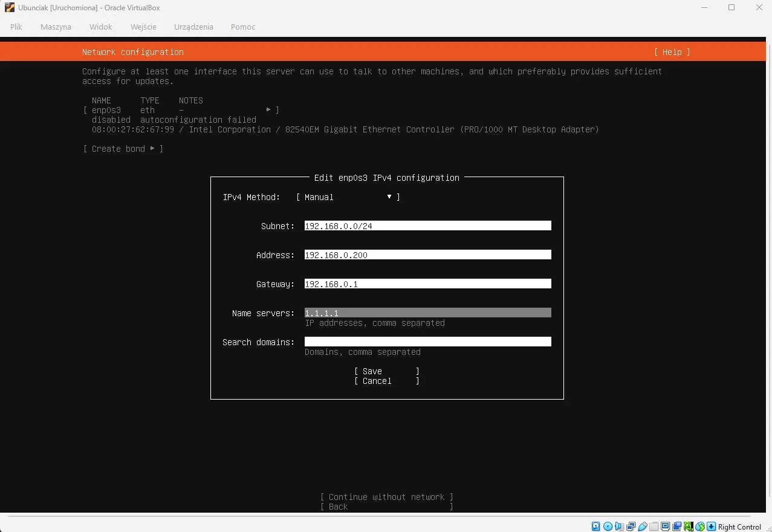Screen dimensions: 772x532
Task: Click the network adapters status icon
Action: (x=631, y=527)
